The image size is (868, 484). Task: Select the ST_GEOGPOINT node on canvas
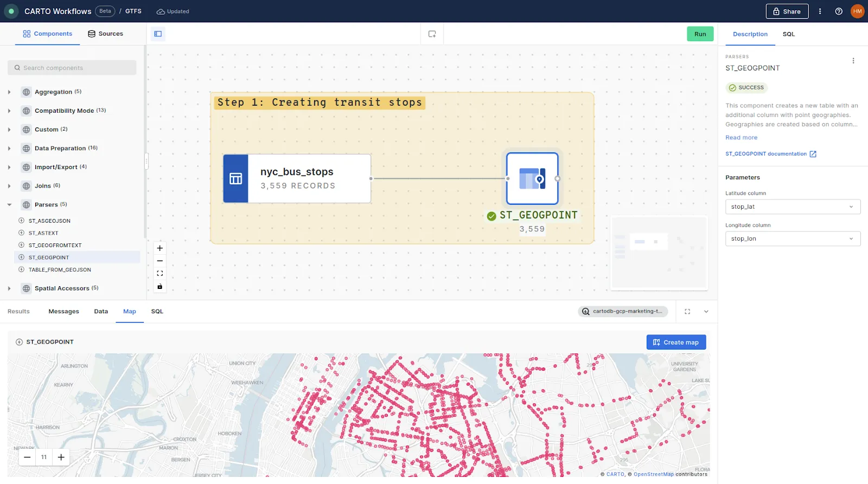(x=532, y=178)
